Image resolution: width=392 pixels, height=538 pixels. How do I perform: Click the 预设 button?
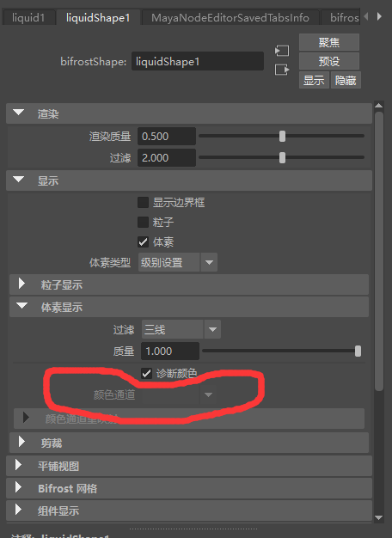coord(329,61)
